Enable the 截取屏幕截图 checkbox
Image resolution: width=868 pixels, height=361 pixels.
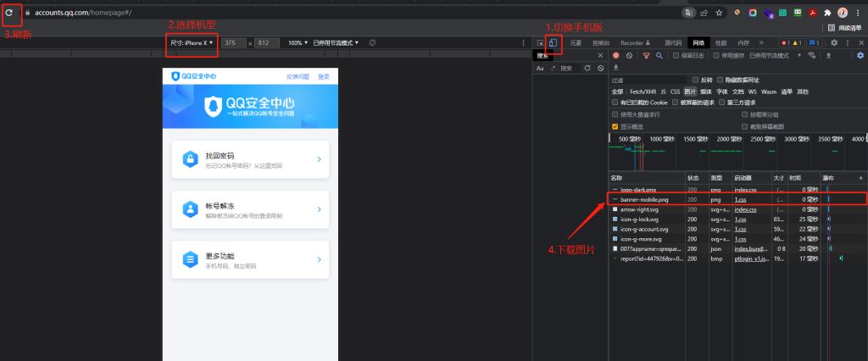tap(744, 127)
